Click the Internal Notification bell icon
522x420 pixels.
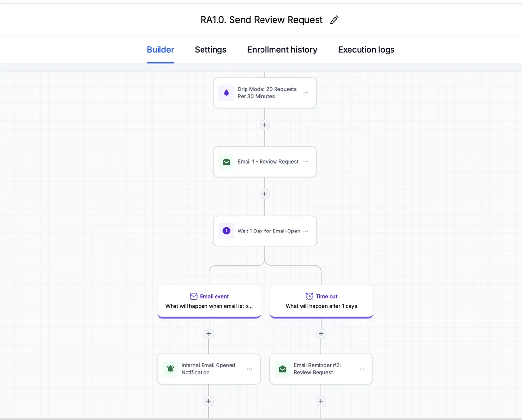click(x=170, y=369)
